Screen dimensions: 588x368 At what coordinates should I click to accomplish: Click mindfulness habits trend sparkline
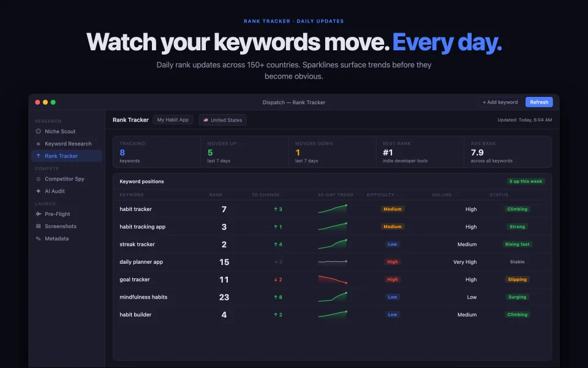point(333,297)
